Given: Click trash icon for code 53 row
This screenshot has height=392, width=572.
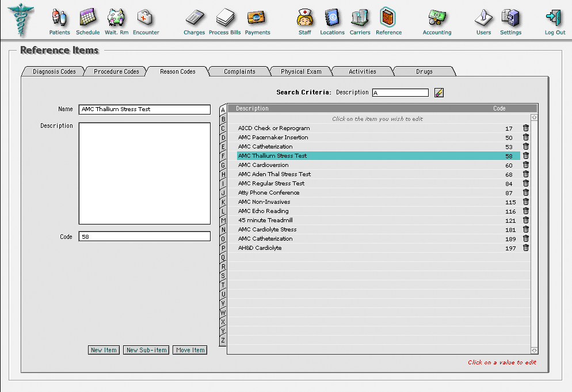Looking at the screenshot, I should [x=525, y=146].
